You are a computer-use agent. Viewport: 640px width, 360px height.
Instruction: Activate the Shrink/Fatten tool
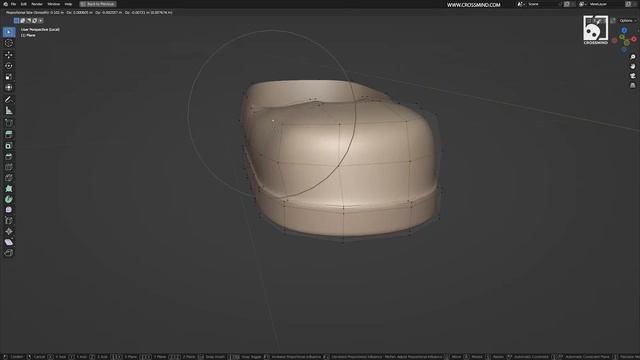tap(9, 231)
